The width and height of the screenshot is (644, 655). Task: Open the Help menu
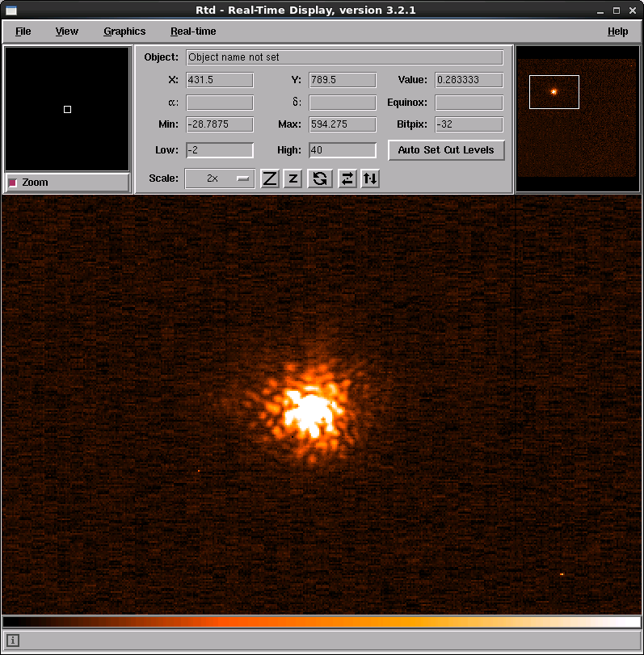click(617, 31)
